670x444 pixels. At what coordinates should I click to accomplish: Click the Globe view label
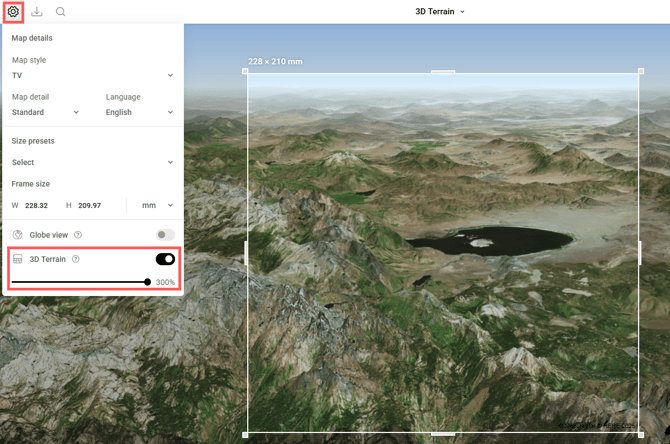click(x=49, y=235)
